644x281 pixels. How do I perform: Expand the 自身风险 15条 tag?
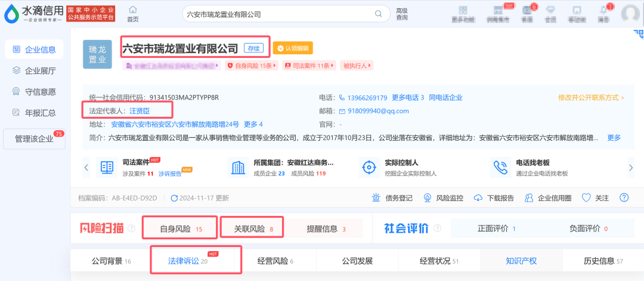[252, 66]
